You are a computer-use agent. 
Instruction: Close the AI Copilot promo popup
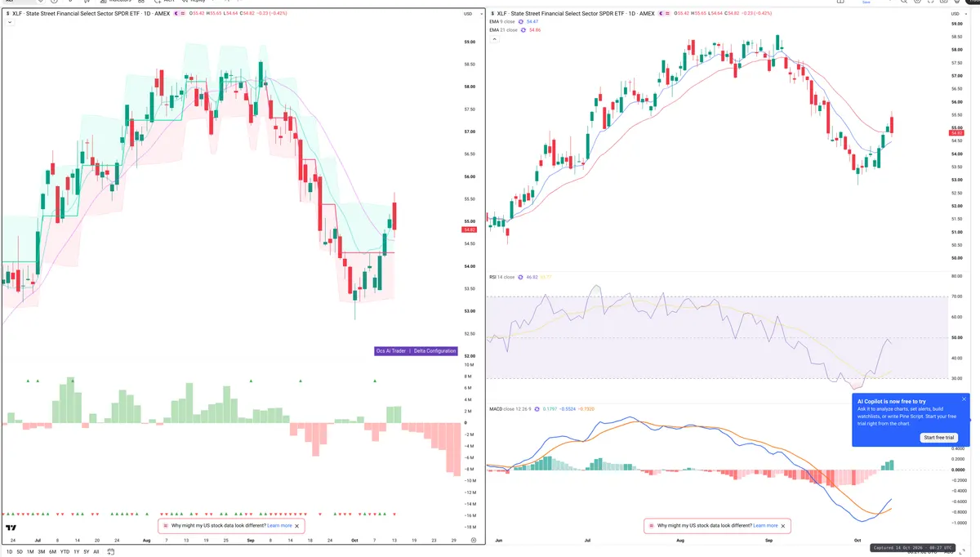point(964,399)
